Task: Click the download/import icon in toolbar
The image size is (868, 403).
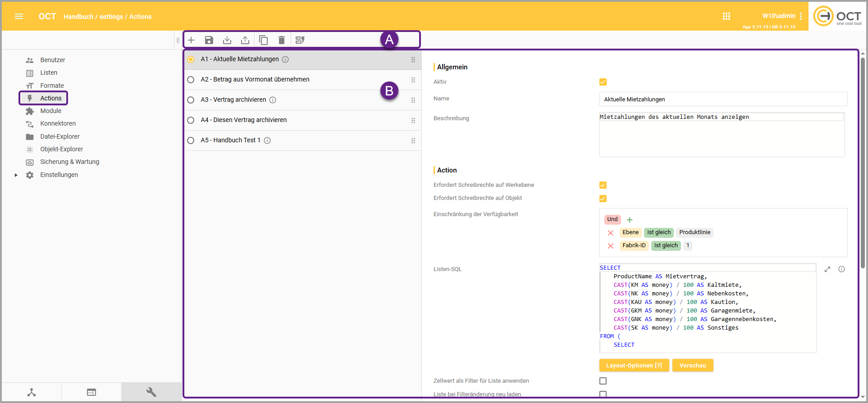Action: (227, 40)
